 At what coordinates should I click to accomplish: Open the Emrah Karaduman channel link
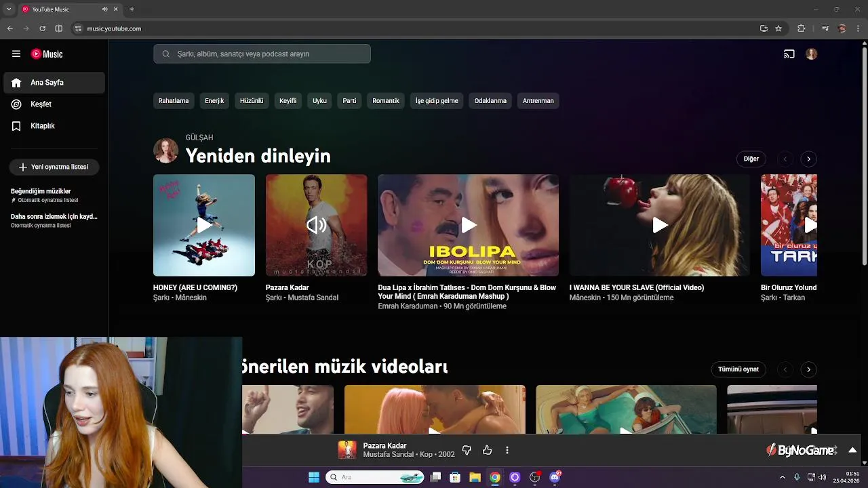click(x=408, y=306)
